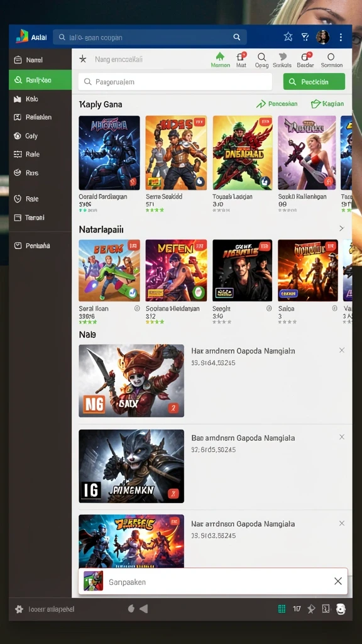Click the back triangle in bottom bar

point(144,609)
